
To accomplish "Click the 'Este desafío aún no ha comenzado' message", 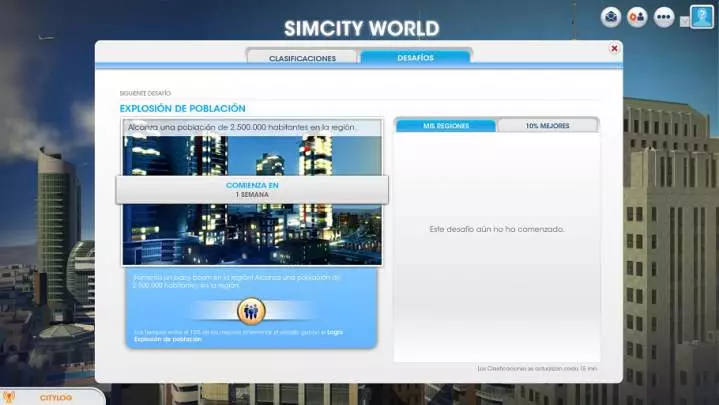I will (497, 229).
